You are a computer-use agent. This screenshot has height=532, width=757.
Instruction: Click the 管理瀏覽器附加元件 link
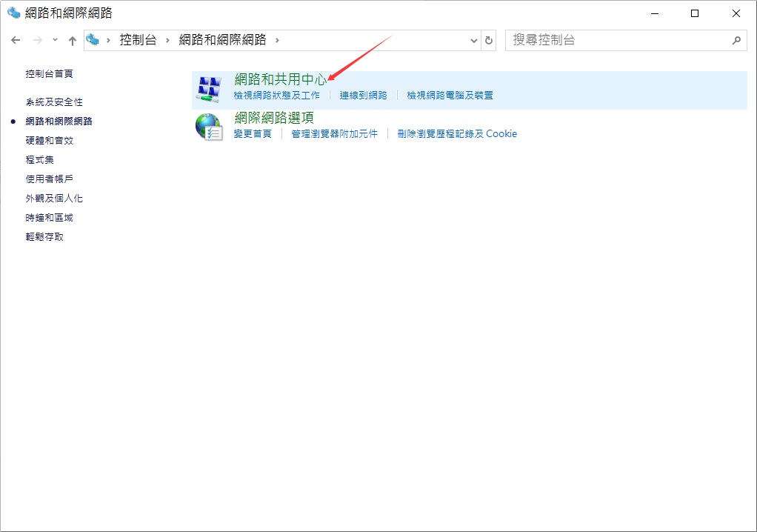click(335, 133)
